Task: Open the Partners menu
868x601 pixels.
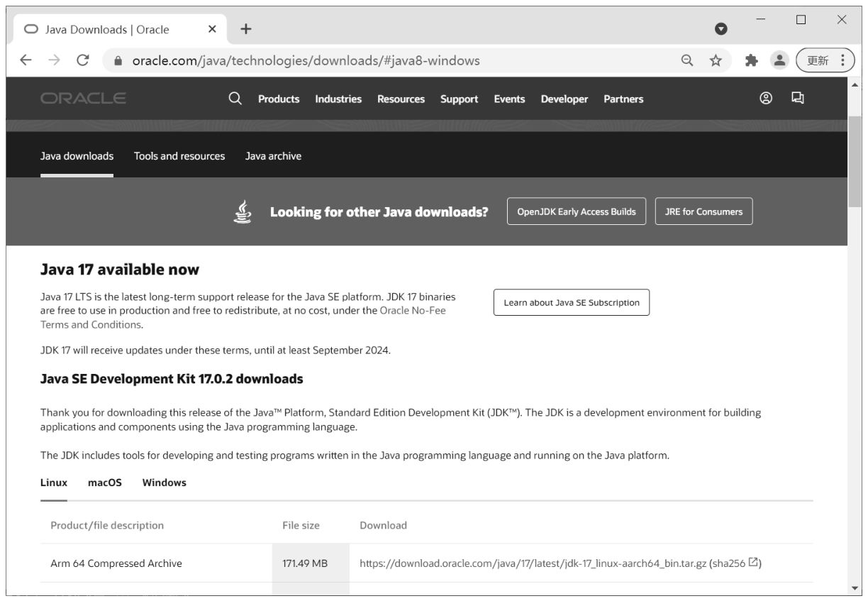Action: (623, 99)
